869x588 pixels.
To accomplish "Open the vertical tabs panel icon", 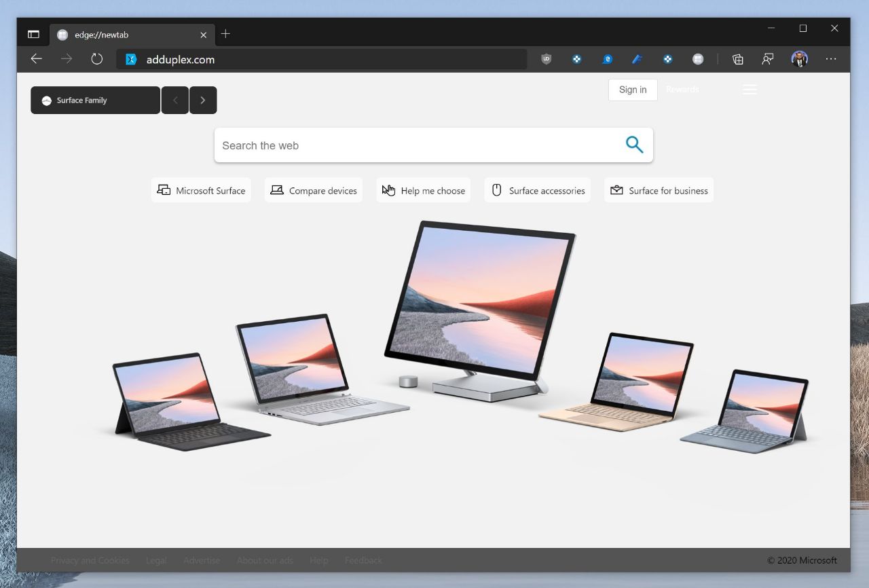I will click(33, 34).
